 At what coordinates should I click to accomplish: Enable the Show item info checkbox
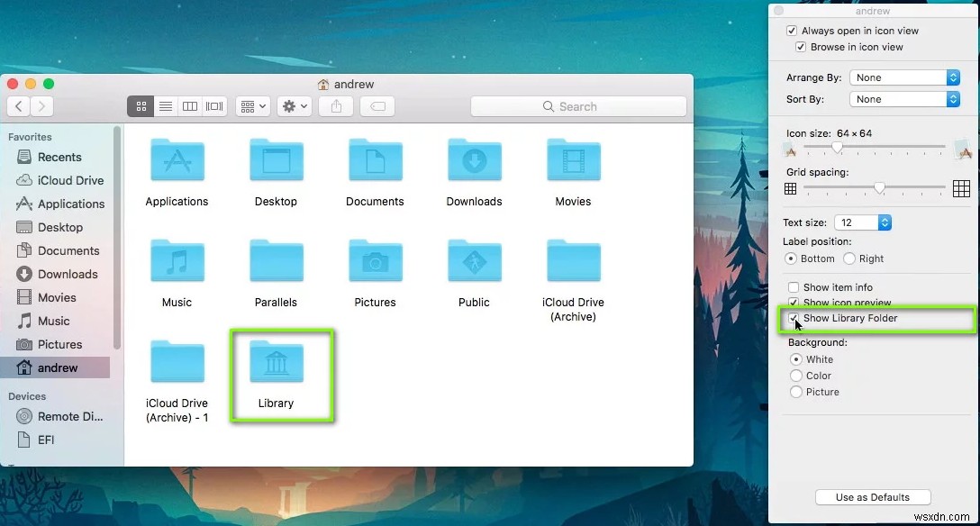794,287
